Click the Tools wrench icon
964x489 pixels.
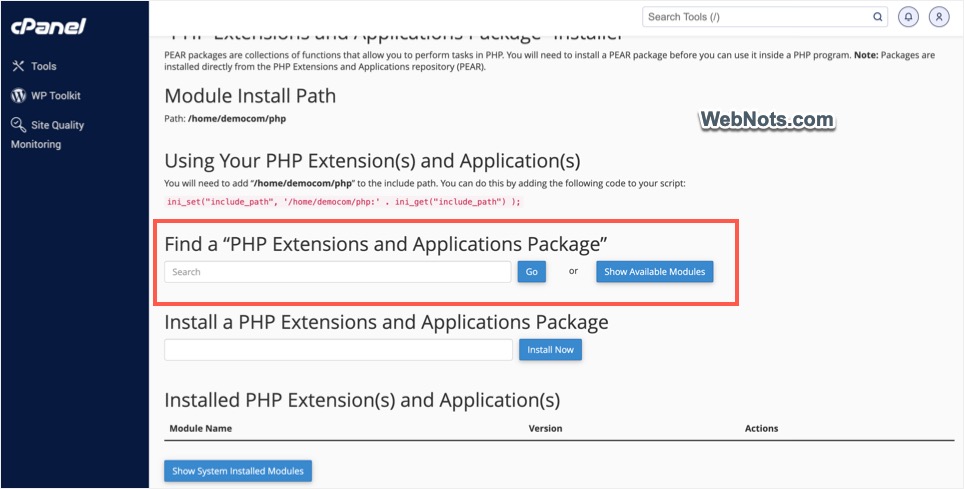18,66
